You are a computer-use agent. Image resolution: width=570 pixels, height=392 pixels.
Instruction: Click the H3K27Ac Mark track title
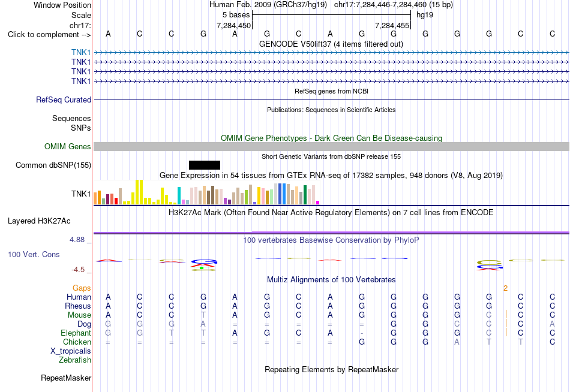[x=331, y=213]
